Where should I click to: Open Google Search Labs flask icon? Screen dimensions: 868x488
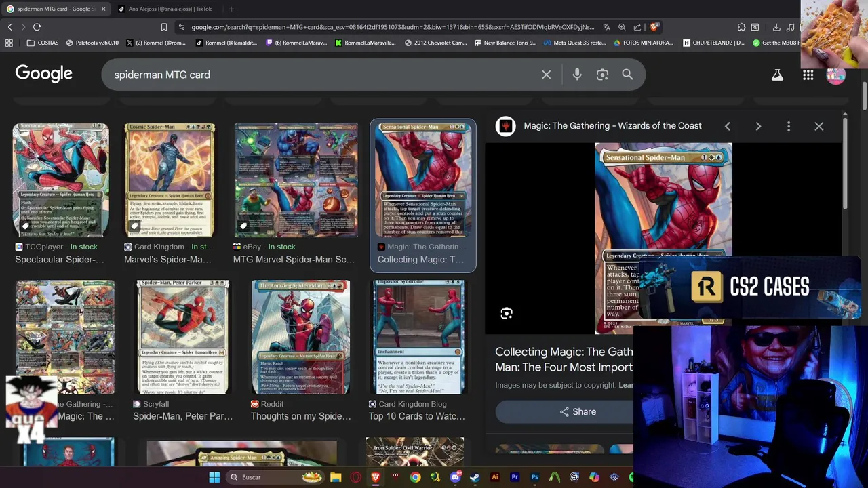pos(777,75)
